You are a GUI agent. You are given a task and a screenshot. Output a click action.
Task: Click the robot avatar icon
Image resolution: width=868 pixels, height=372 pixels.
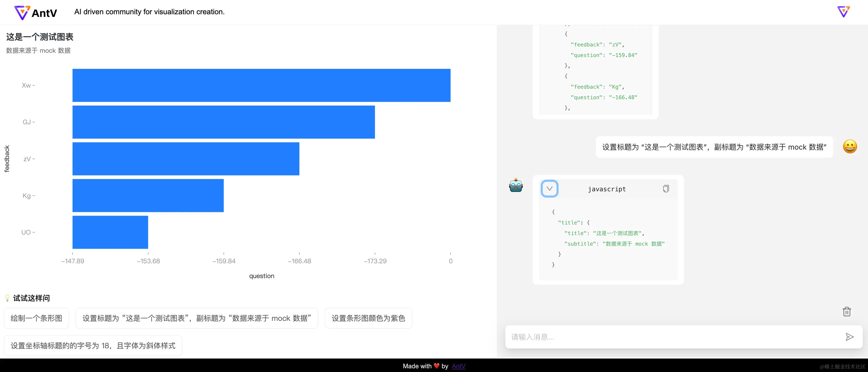(x=516, y=185)
